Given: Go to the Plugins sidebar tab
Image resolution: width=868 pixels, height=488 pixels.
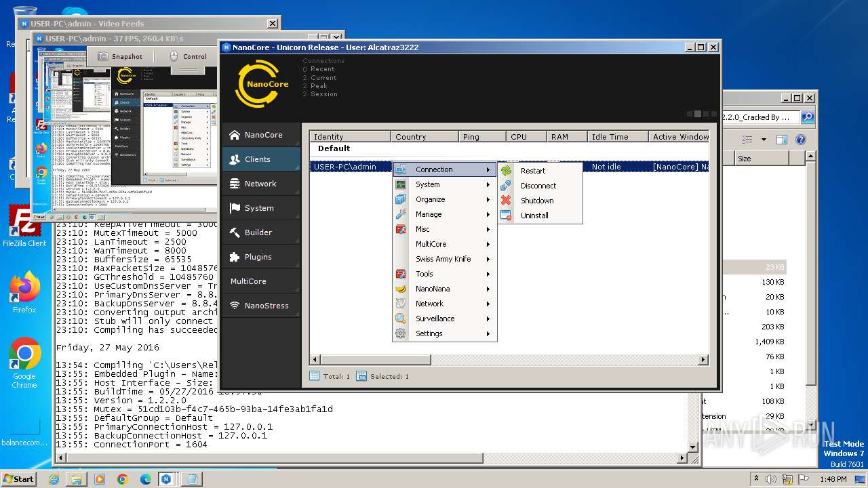Looking at the screenshot, I should pos(261,257).
